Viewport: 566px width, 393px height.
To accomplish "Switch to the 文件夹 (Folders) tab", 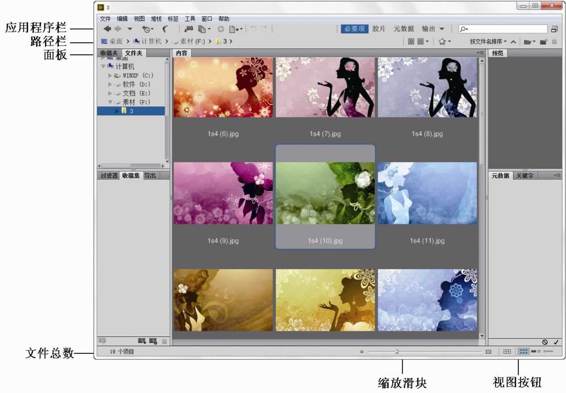I will [133, 53].
